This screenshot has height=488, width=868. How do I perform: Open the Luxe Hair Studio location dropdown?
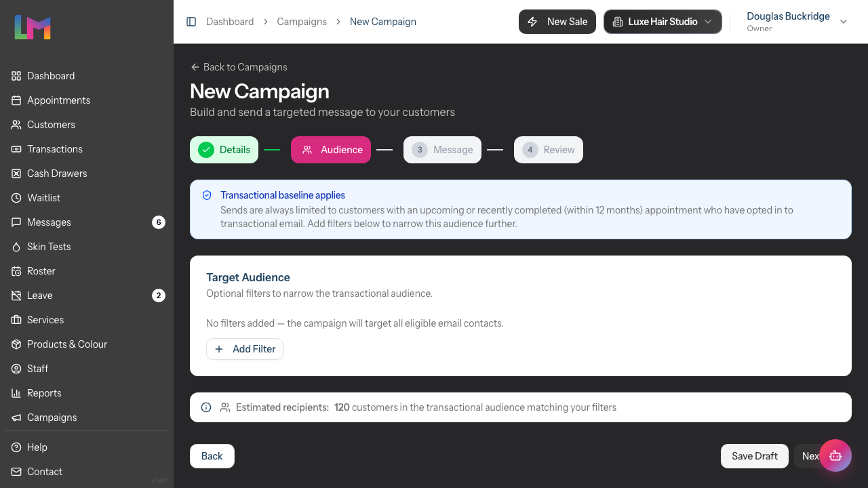(x=663, y=22)
